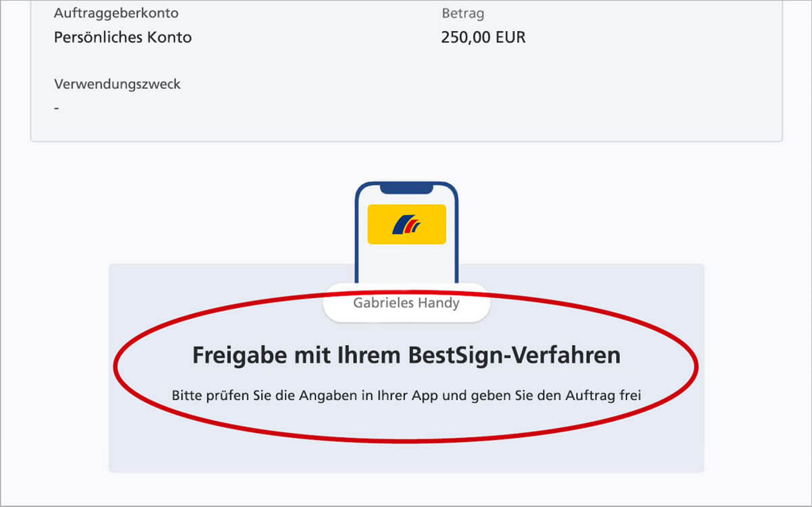
Task: Click the Postbank logo on the phone screen
Action: click(406, 224)
